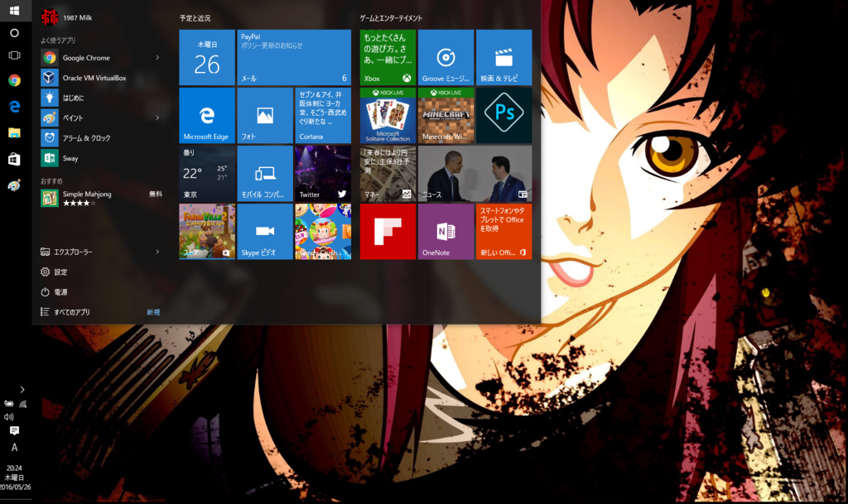The height and width of the screenshot is (504, 848).
Task: Open the Store from the taskbar
Action: coord(15,158)
